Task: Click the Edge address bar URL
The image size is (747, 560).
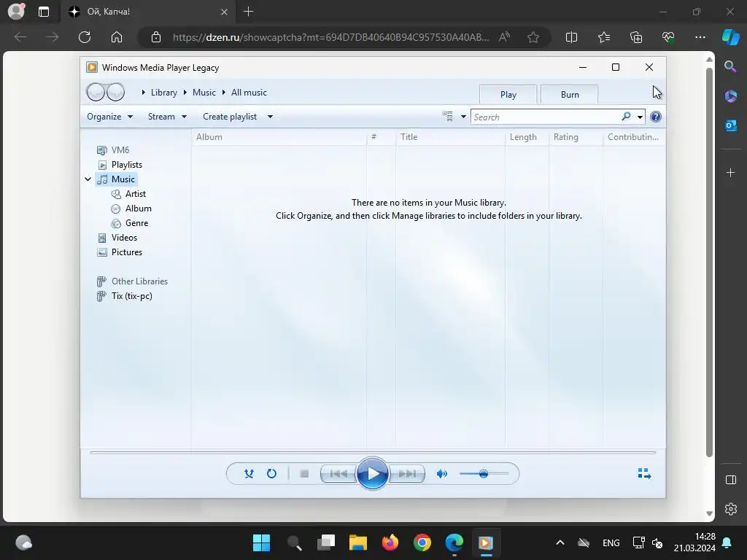Action: (x=330, y=37)
